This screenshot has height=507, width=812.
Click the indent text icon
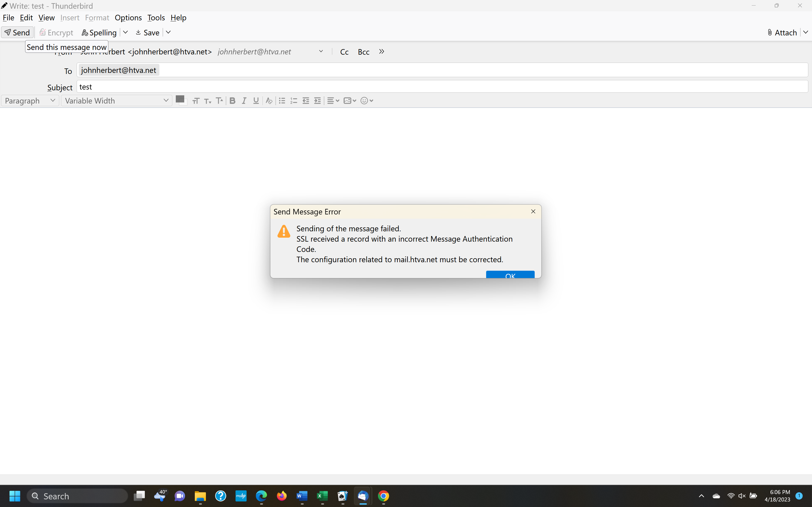coord(317,101)
